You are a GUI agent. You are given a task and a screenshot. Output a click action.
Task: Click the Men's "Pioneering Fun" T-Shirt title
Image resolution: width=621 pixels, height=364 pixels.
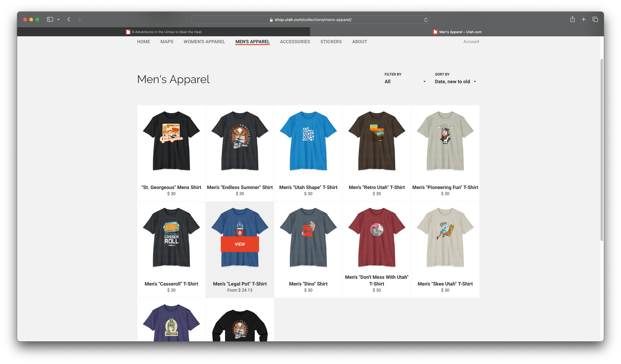[445, 187]
